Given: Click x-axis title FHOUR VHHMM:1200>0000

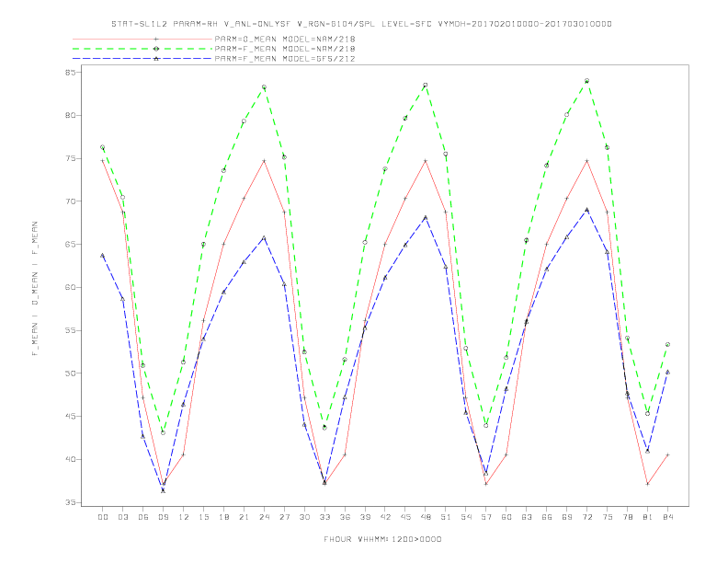Looking at the screenshot, I should pyautogui.click(x=382, y=539).
